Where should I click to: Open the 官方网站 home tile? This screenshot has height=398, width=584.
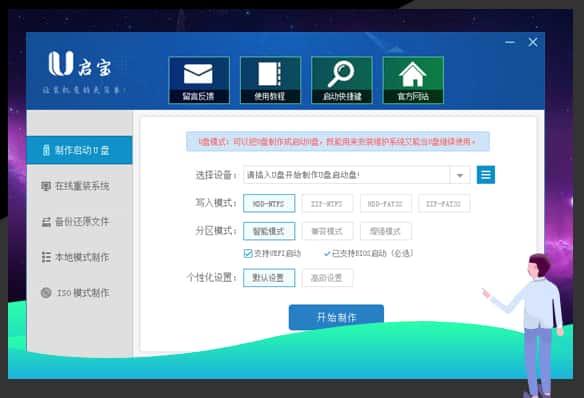pos(413,80)
